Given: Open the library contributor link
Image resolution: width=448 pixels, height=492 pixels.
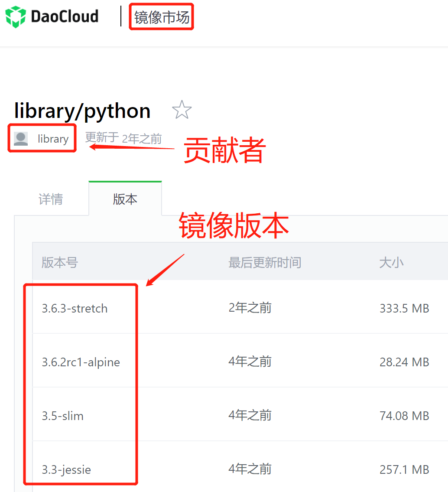Looking at the screenshot, I should click(53, 139).
